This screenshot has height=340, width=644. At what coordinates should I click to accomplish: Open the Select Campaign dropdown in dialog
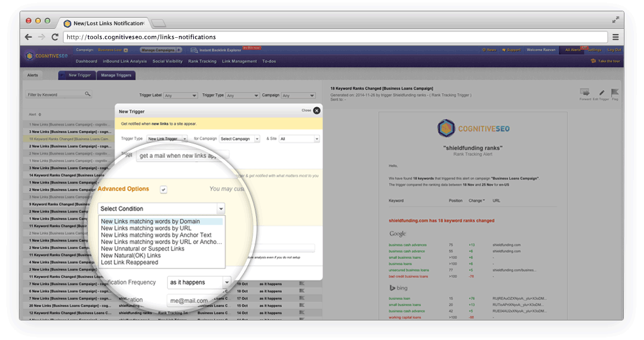click(x=240, y=139)
